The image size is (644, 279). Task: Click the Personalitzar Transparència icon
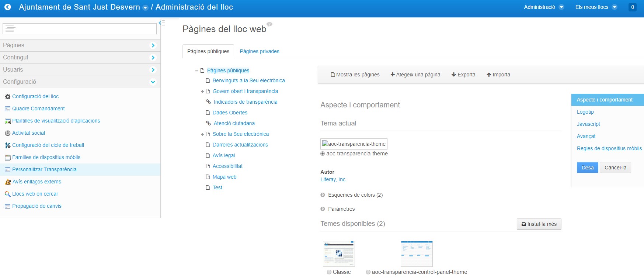click(x=7, y=170)
